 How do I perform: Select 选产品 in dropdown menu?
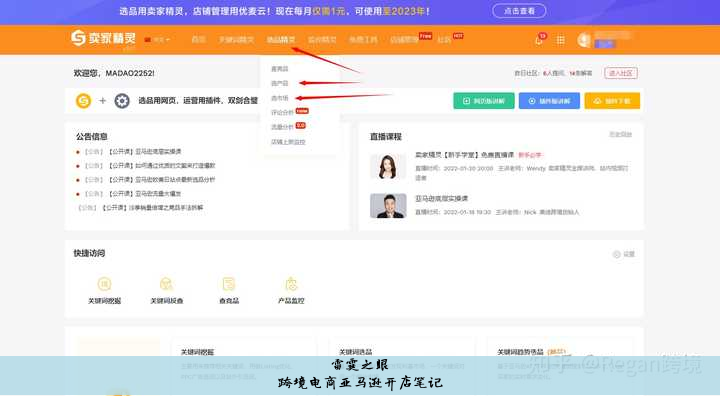click(280, 83)
